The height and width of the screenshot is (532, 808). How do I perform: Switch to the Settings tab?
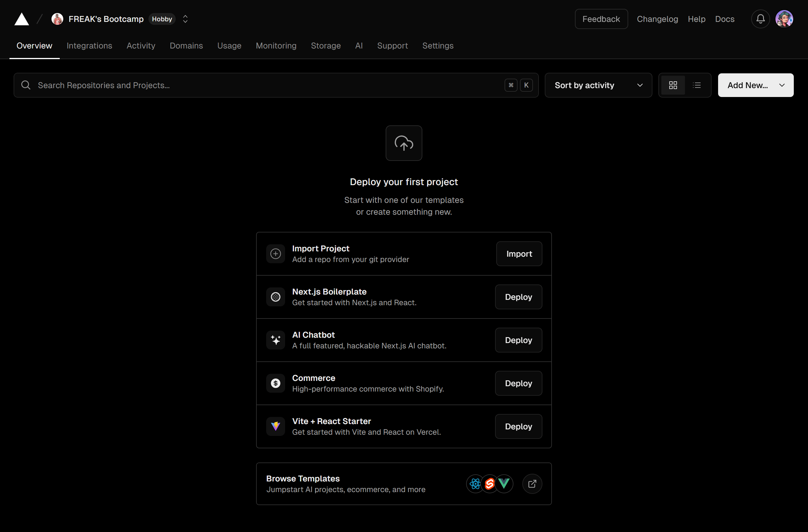(438, 46)
